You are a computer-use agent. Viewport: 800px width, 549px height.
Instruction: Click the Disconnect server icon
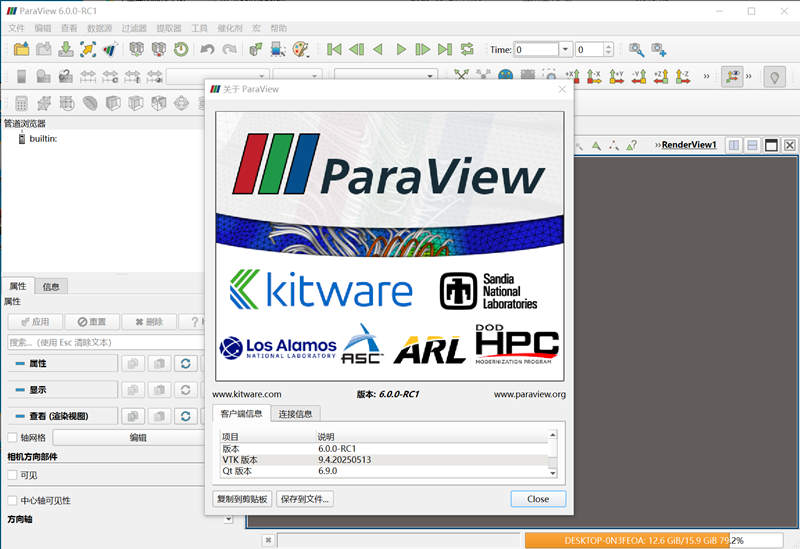159,49
